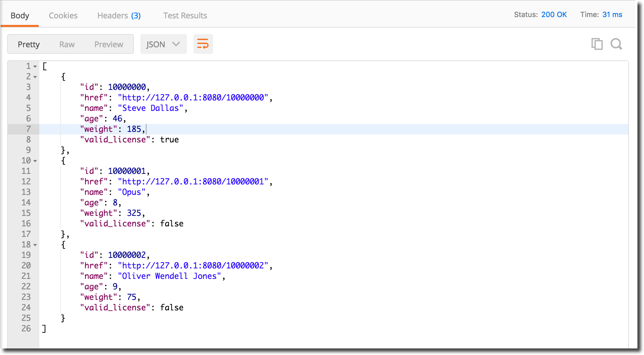Switch to the Body tab
Screen dimensions: 644x355
[x=20, y=15]
